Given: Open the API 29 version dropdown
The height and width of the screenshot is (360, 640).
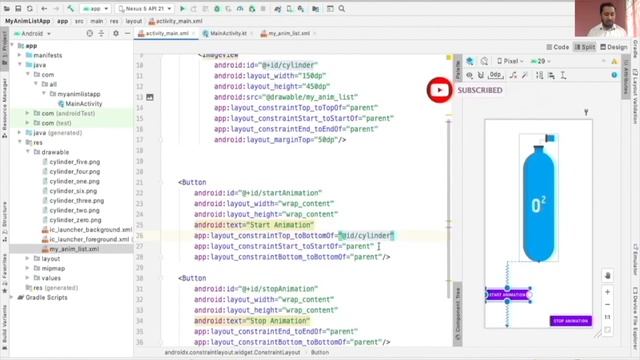Looking at the screenshot, I should coord(541,61).
